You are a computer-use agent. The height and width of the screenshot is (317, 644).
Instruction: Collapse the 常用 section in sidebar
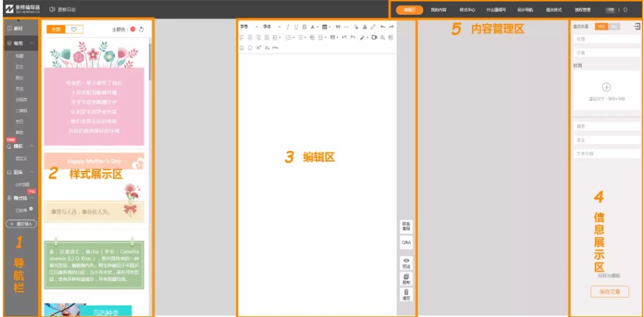tap(32, 43)
